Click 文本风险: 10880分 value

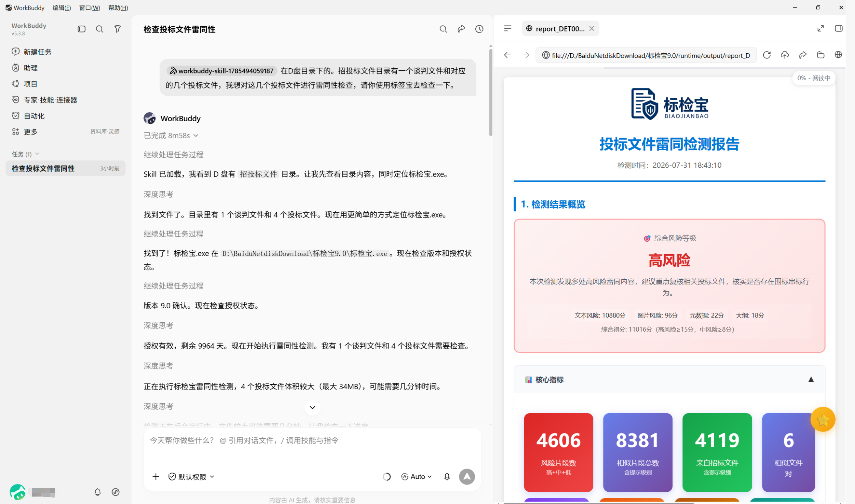tap(599, 315)
